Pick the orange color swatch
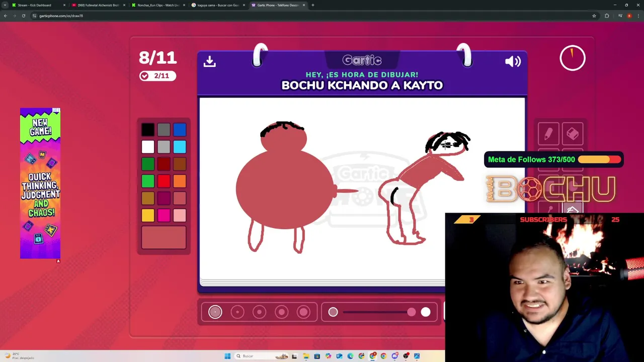Viewport: 644px width, 362px height. pyautogui.click(x=180, y=181)
